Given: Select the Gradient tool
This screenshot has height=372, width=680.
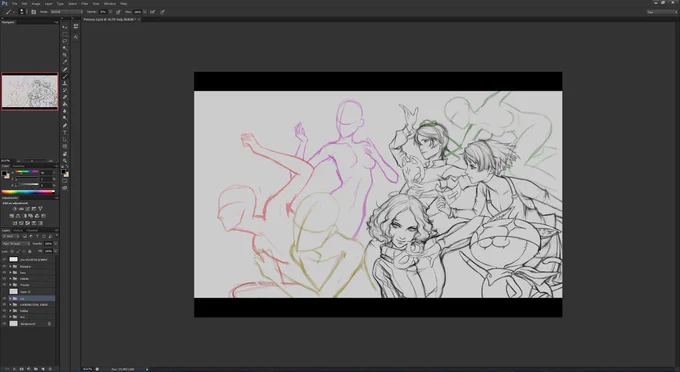Looking at the screenshot, I should point(65,104).
